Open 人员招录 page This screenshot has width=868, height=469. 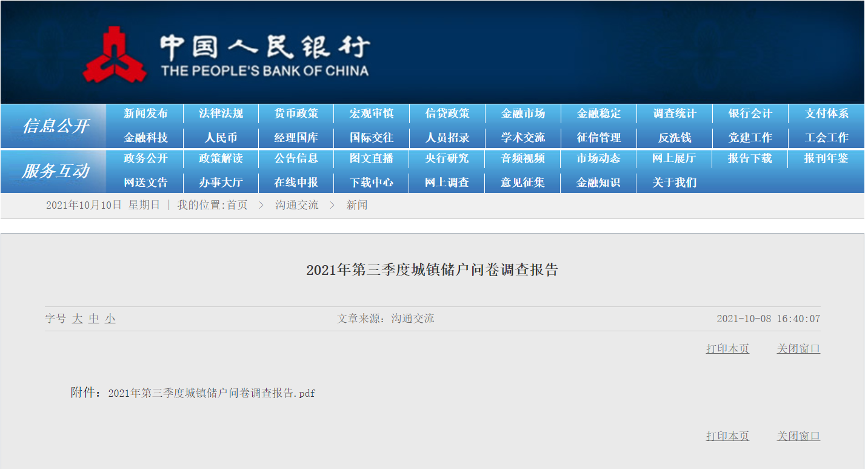tap(447, 138)
